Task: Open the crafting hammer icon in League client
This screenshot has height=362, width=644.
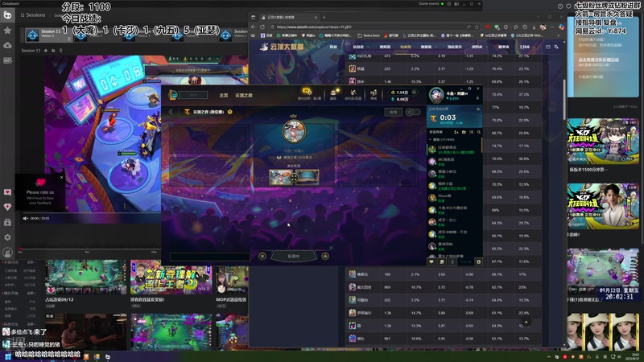Action: pyautogui.click(x=353, y=93)
